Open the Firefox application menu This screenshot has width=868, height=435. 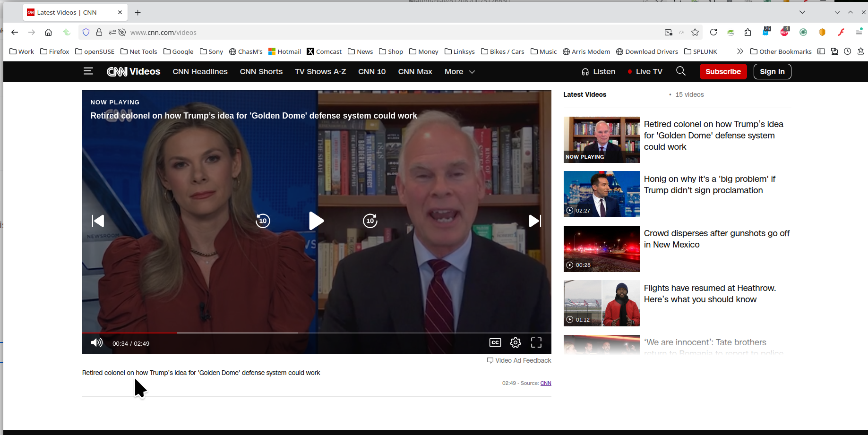tap(859, 32)
